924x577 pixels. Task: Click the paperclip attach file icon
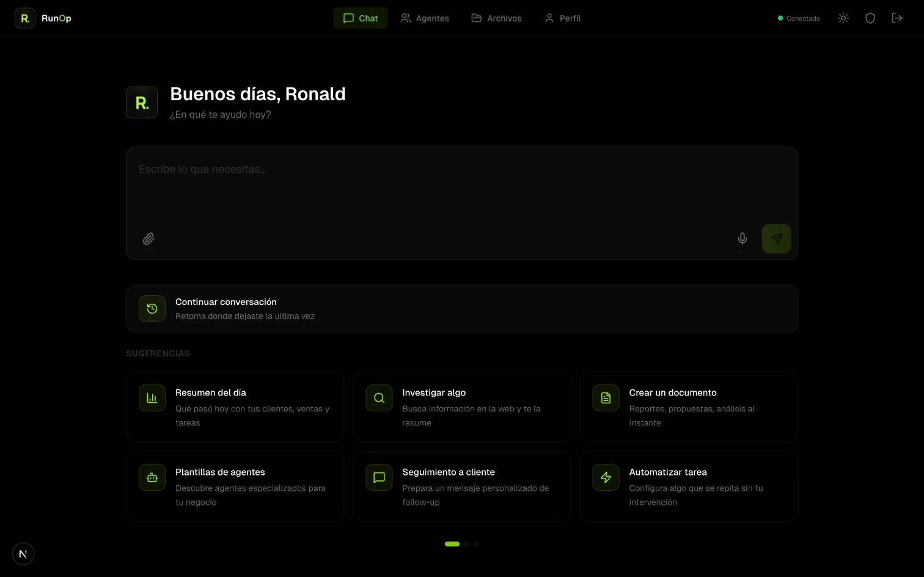(148, 239)
